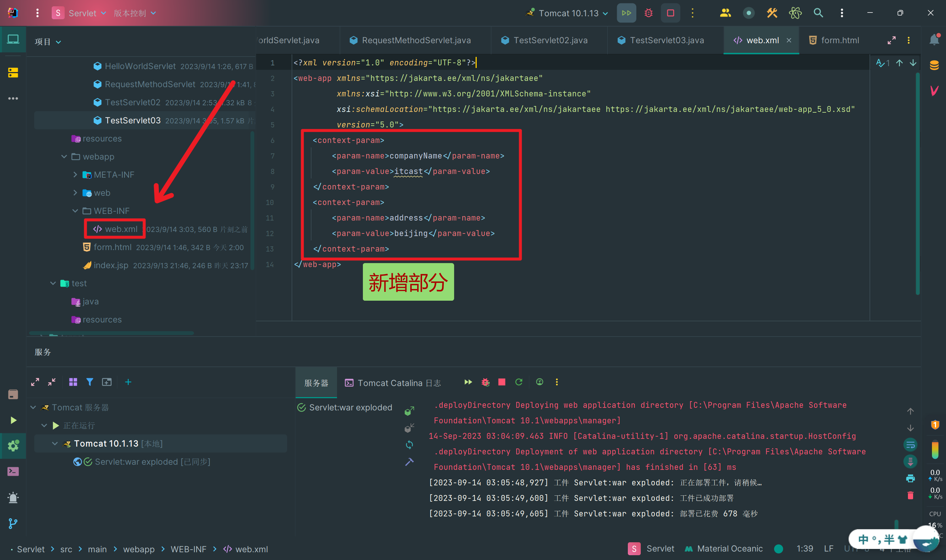Open Tomcat 10.1.13 run configuration dropdown
The height and width of the screenshot is (560, 946).
[x=568, y=13]
